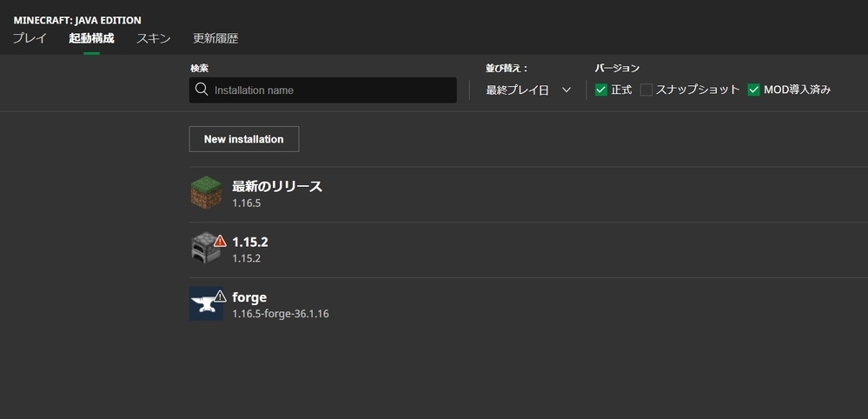Go to the 更新履歴 tab

[x=215, y=39]
